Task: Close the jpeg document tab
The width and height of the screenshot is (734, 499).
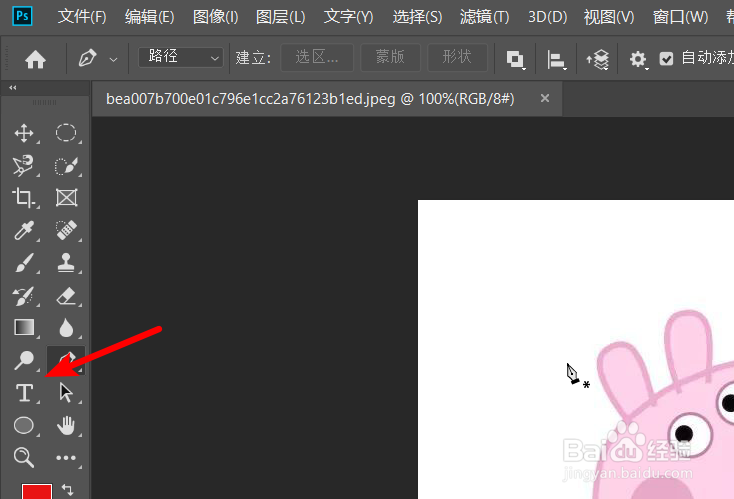Action: click(x=545, y=98)
